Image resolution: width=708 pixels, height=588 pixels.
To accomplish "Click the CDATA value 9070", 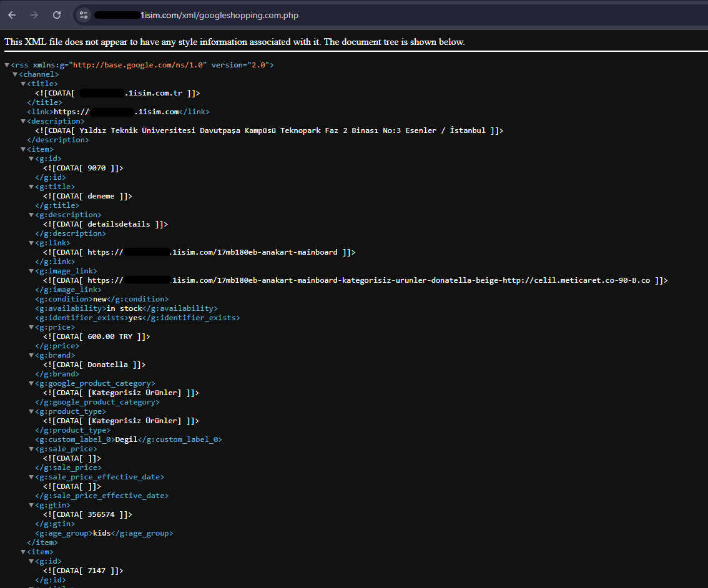I will [97, 168].
